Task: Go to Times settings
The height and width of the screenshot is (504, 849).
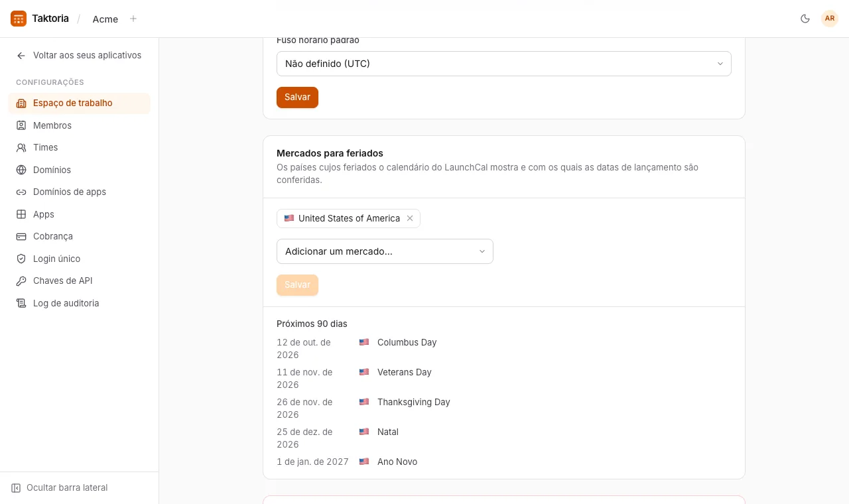Action: [x=80, y=148]
